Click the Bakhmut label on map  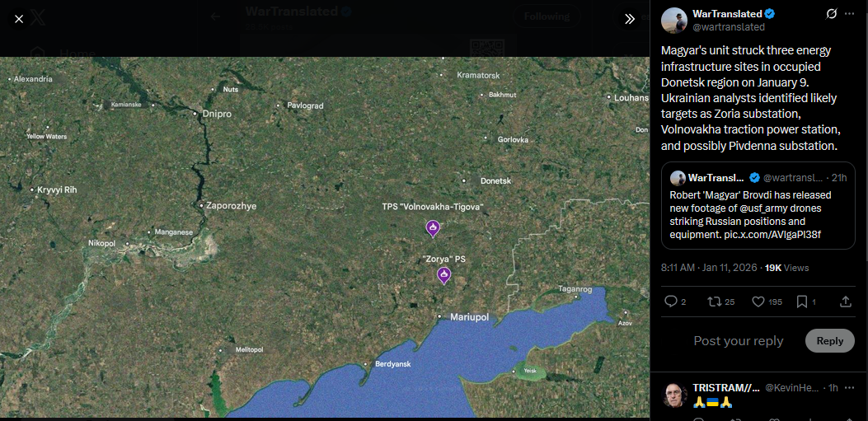(x=503, y=95)
